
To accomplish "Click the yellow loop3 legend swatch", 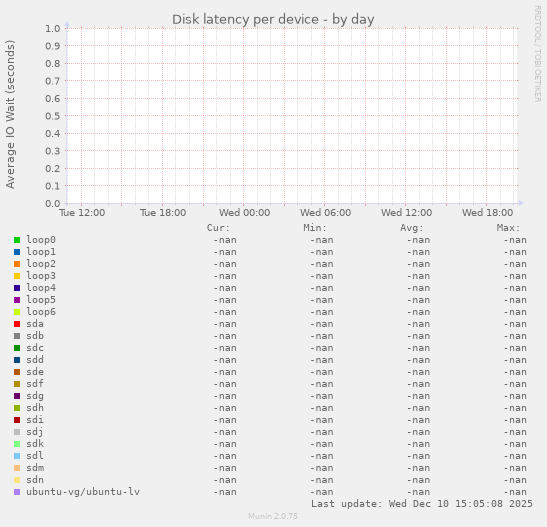I will 17,276.
